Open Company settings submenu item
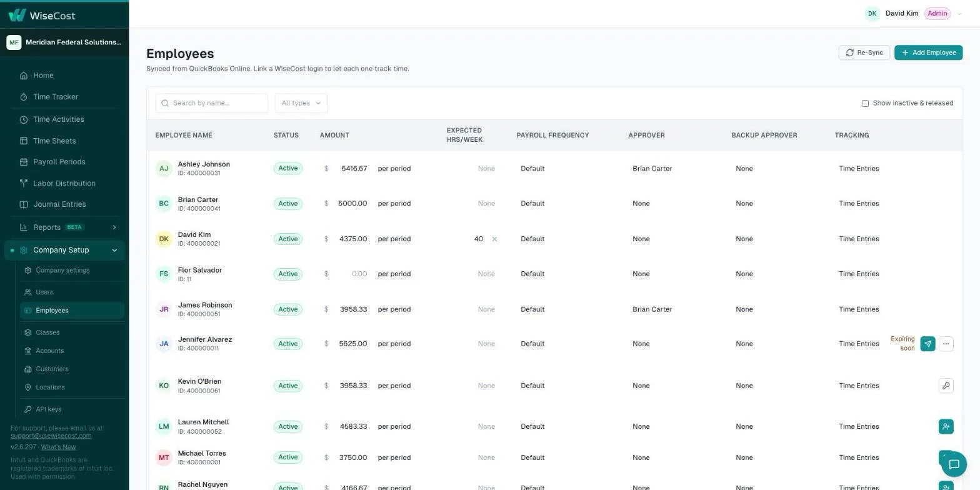Viewport: 980px width, 490px height. click(62, 271)
